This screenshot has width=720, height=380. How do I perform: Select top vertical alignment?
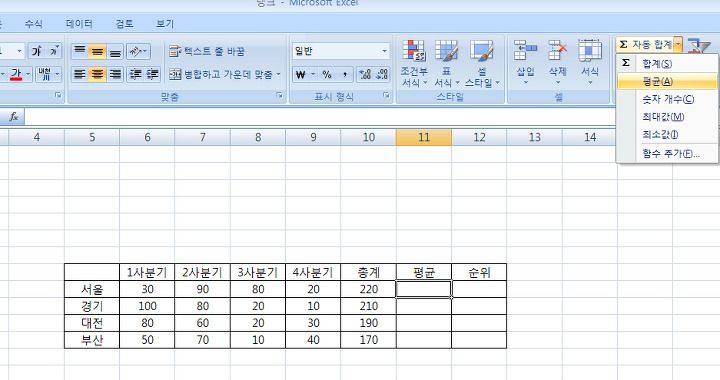80,51
